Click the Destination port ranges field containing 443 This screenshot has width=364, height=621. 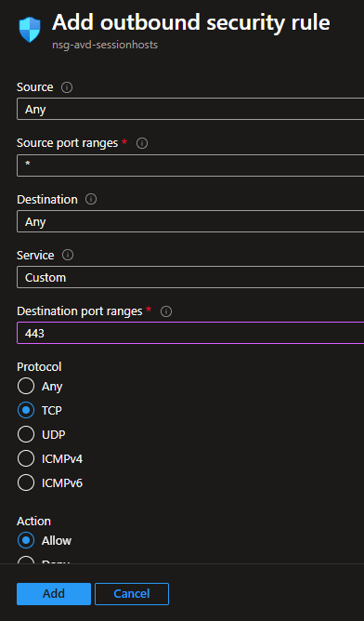(x=190, y=333)
